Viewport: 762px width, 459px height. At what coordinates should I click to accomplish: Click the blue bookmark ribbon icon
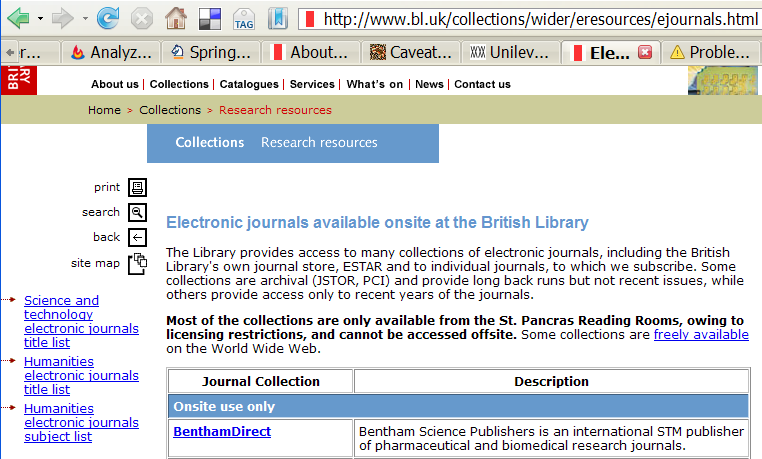click(277, 18)
